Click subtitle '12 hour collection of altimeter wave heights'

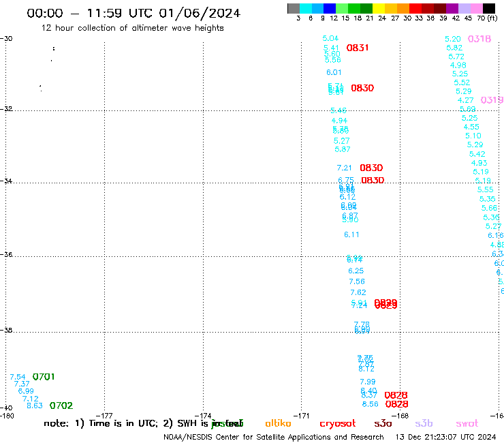(132, 28)
